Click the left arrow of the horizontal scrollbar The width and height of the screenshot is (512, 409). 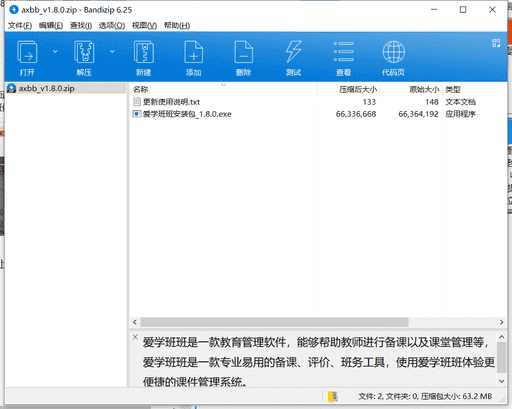point(135,322)
